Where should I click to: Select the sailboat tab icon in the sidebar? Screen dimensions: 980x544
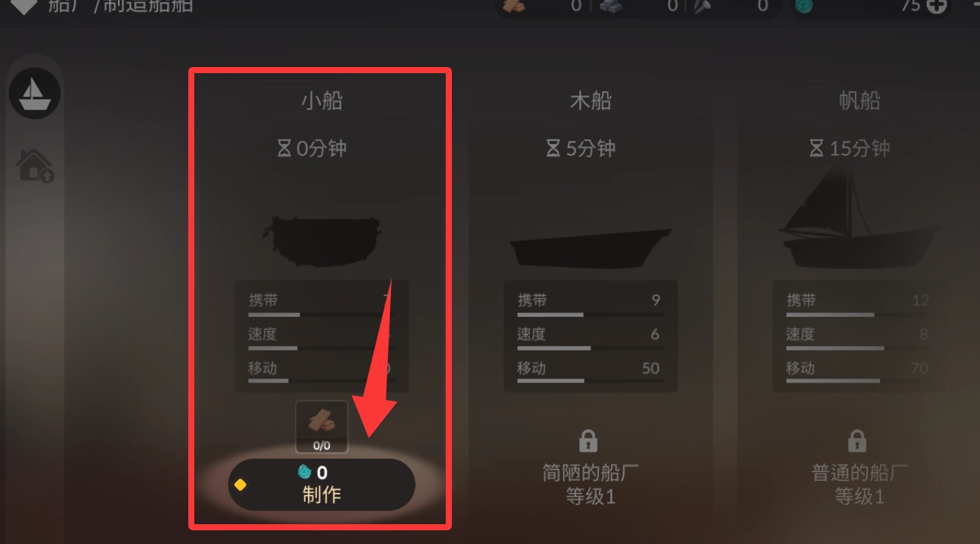click(34, 94)
